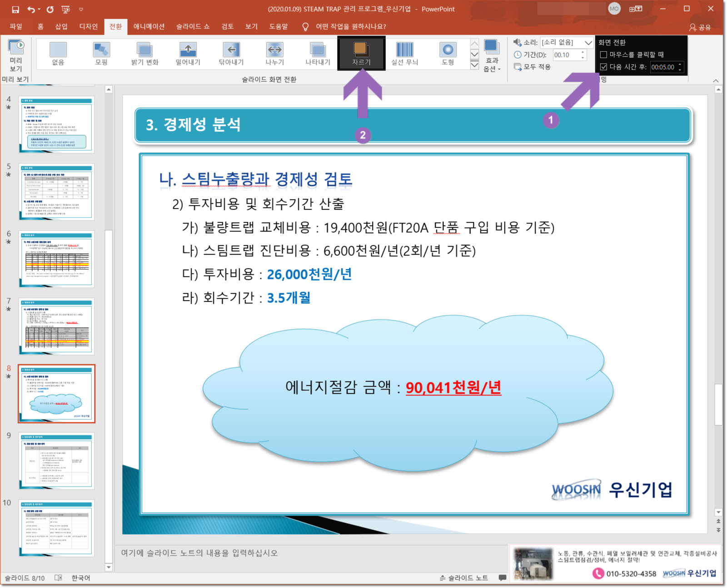Click the Save icon in quick access toolbar
The image size is (727, 588).
click(15, 9)
